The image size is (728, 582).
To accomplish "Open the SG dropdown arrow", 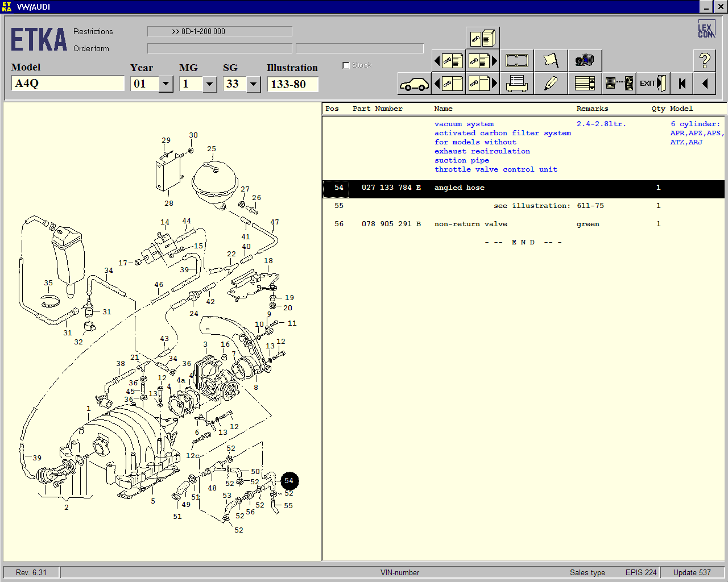I will [254, 84].
